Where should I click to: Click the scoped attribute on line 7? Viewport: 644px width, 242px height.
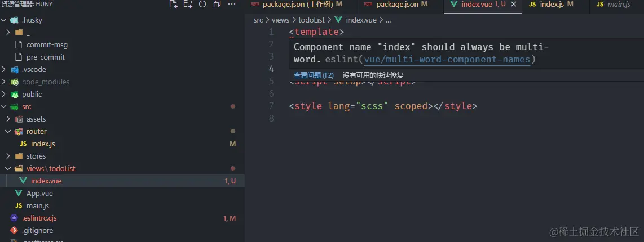coord(411,106)
